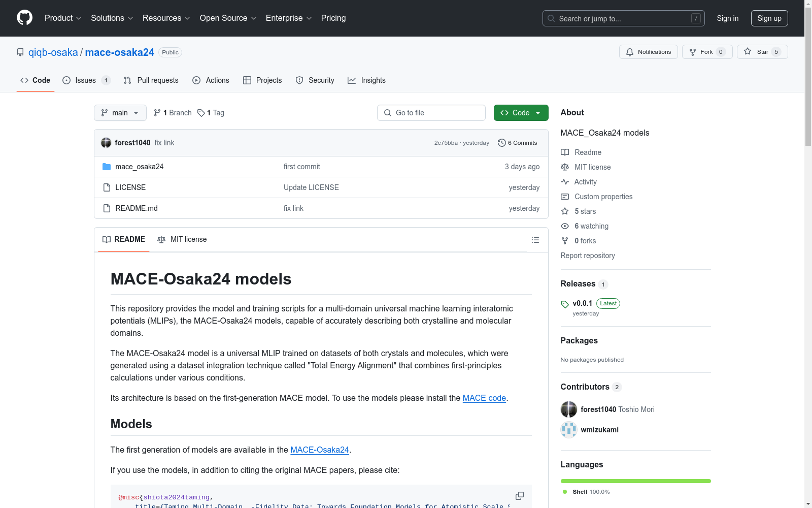Click the MIT license scale icon in About

(565, 167)
